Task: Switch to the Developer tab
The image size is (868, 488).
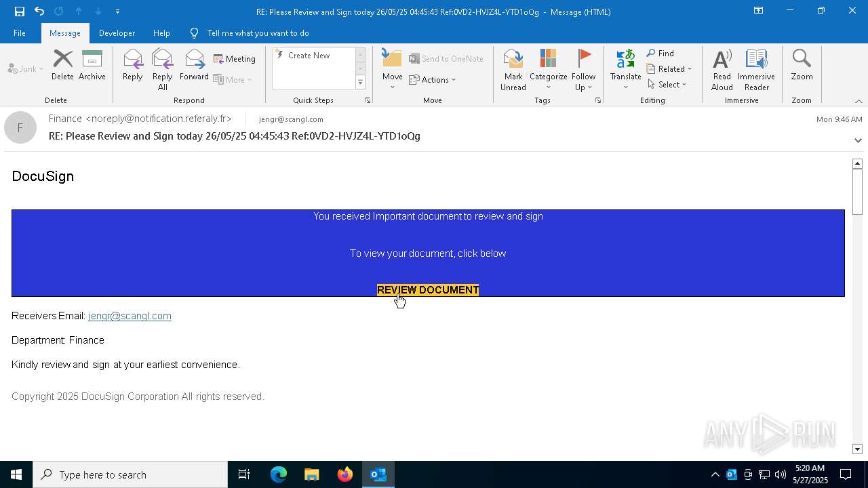Action: (117, 33)
